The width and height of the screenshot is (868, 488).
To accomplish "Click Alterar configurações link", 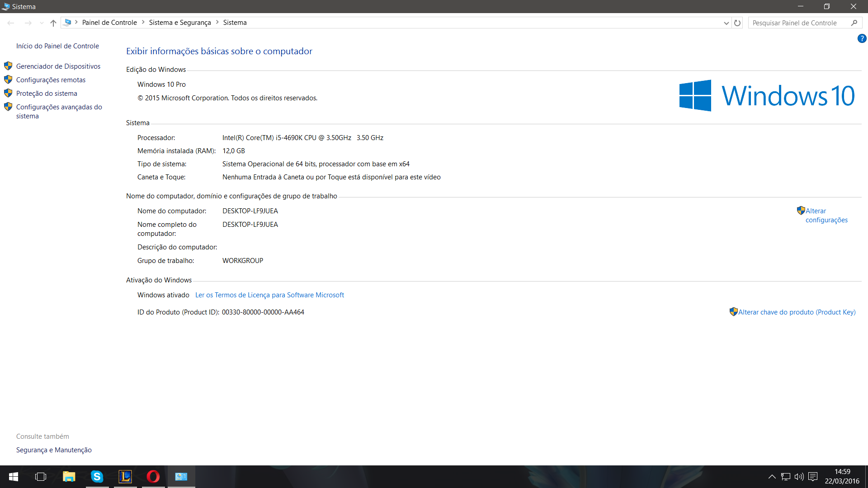I will [x=826, y=215].
